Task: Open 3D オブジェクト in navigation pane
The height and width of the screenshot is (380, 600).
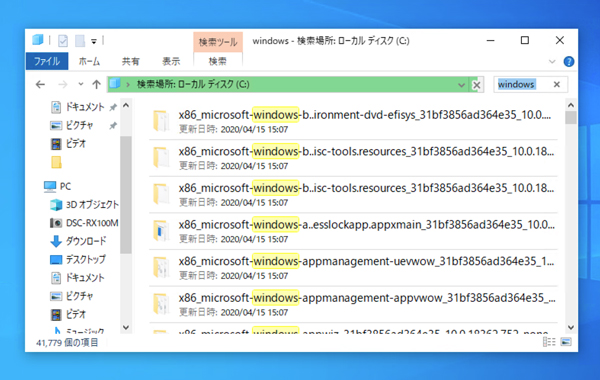Action: (x=85, y=205)
